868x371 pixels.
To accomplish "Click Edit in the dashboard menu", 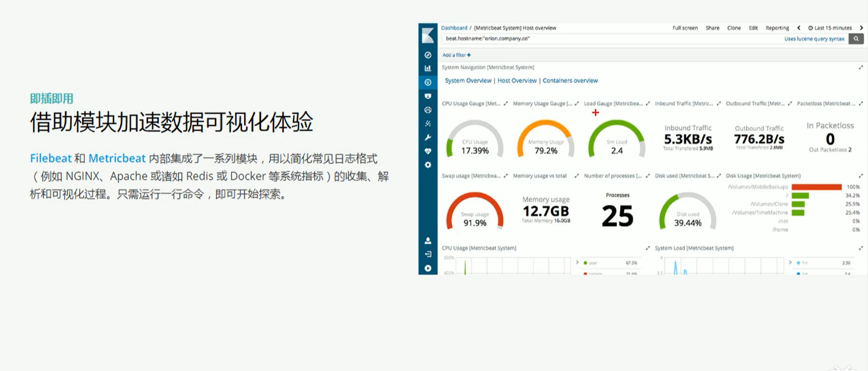I will coord(753,28).
